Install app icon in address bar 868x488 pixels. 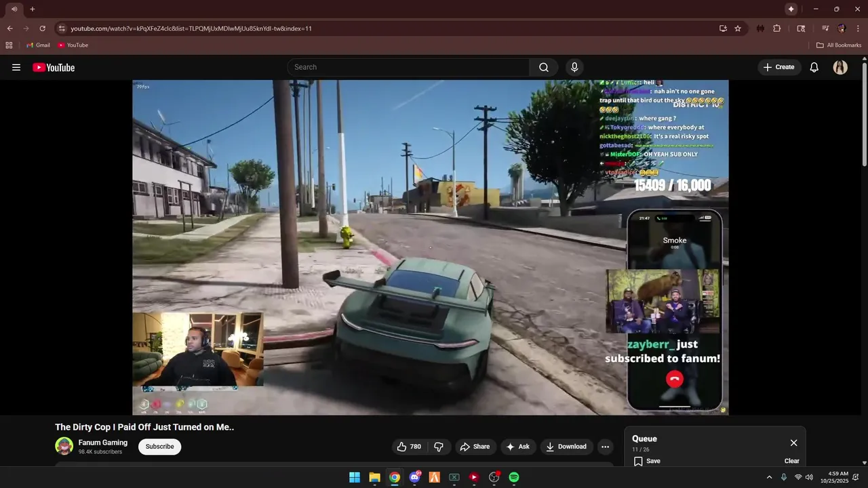click(723, 28)
